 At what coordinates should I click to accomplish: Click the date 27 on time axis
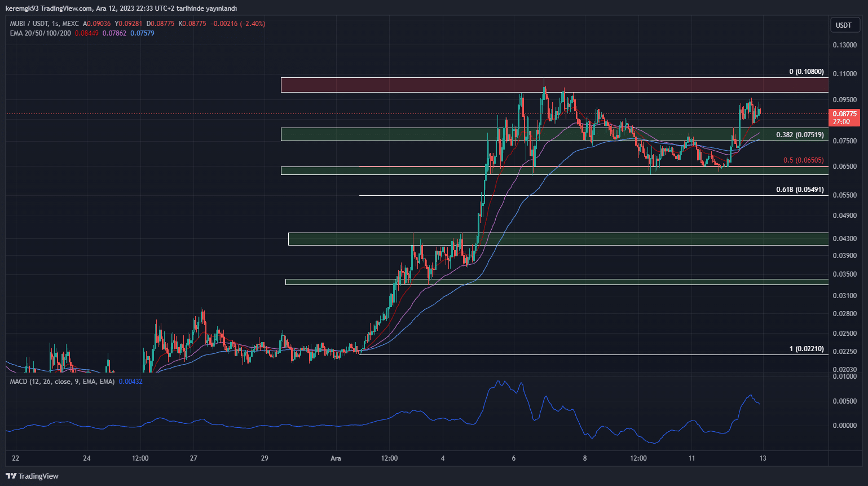(193, 458)
